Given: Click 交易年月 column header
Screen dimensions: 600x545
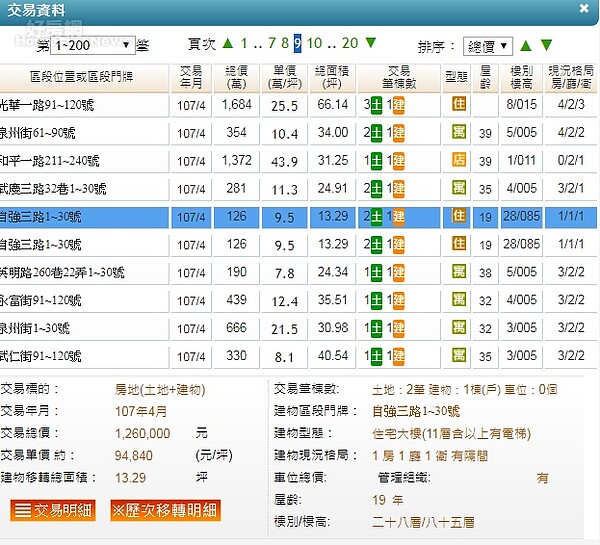Looking at the screenshot, I should 191,77.
